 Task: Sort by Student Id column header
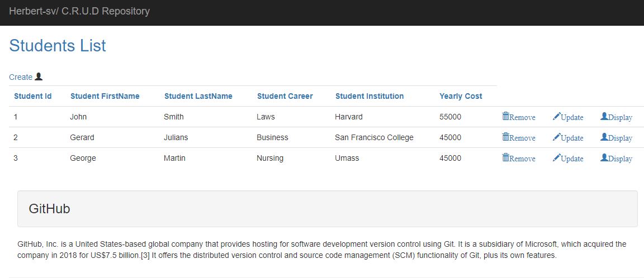(x=33, y=96)
